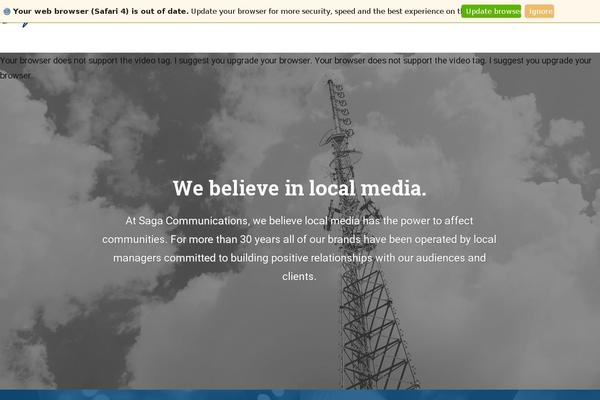The width and height of the screenshot is (600, 400).
Task: Click the word 'clients.' ending the paragraph
Action: (299, 276)
